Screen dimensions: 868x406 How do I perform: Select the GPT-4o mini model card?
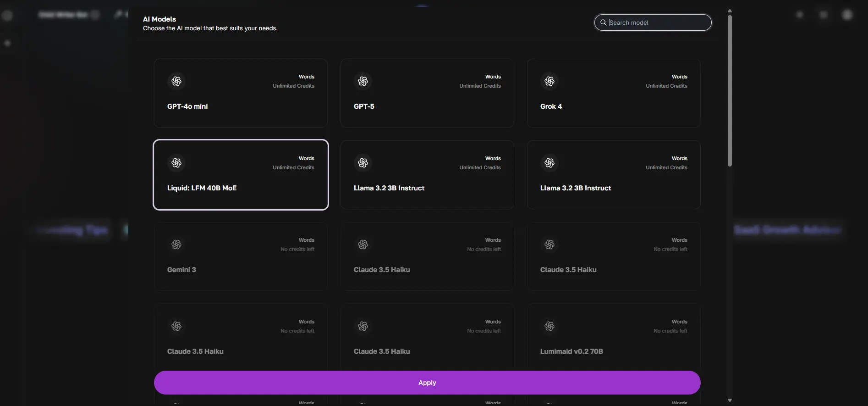click(241, 93)
